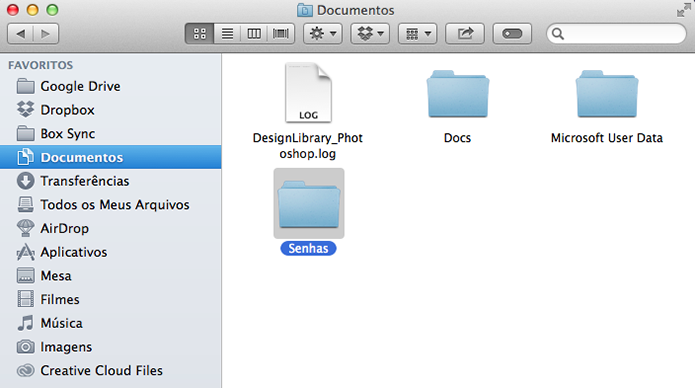Go forward with the right arrow button
Image resolution: width=695 pixels, height=388 pixels.
(x=46, y=34)
